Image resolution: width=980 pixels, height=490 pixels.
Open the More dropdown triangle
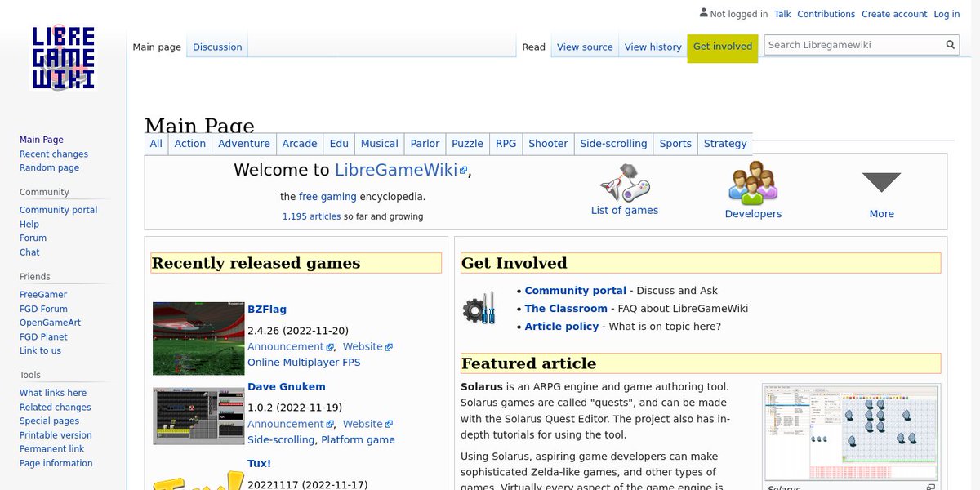[x=881, y=181]
